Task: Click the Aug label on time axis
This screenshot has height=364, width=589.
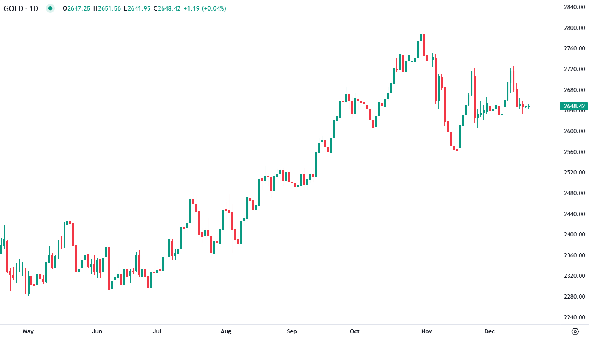Action: (x=226, y=331)
